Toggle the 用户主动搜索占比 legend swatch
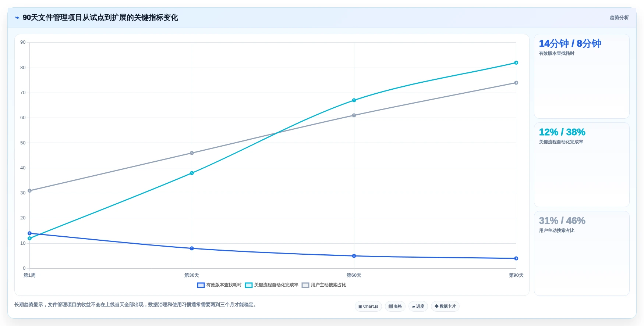The width and height of the screenshot is (644, 326). (305, 285)
